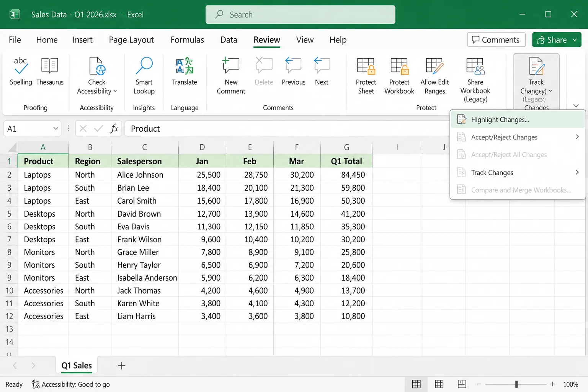Click Share Workbook (Legacy)
This screenshot has width=588, height=392.
[x=475, y=80]
